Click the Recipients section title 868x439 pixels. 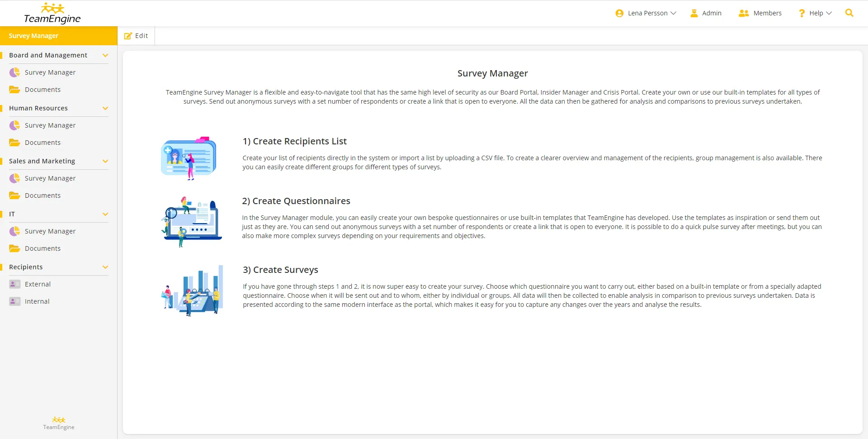coord(26,267)
